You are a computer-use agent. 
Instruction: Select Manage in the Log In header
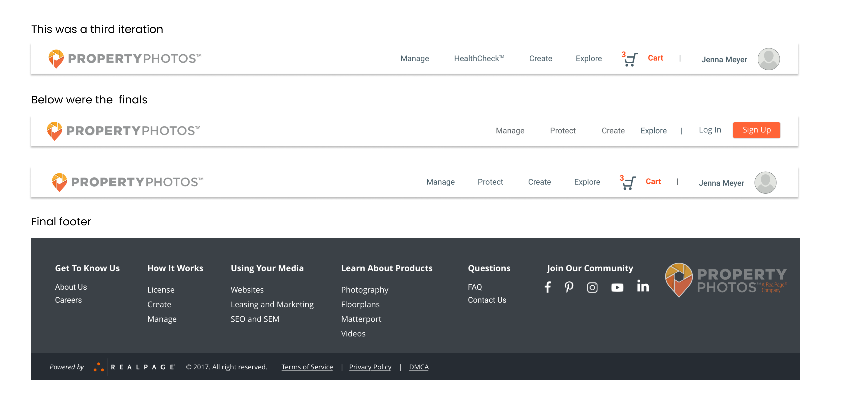[510, 131]
